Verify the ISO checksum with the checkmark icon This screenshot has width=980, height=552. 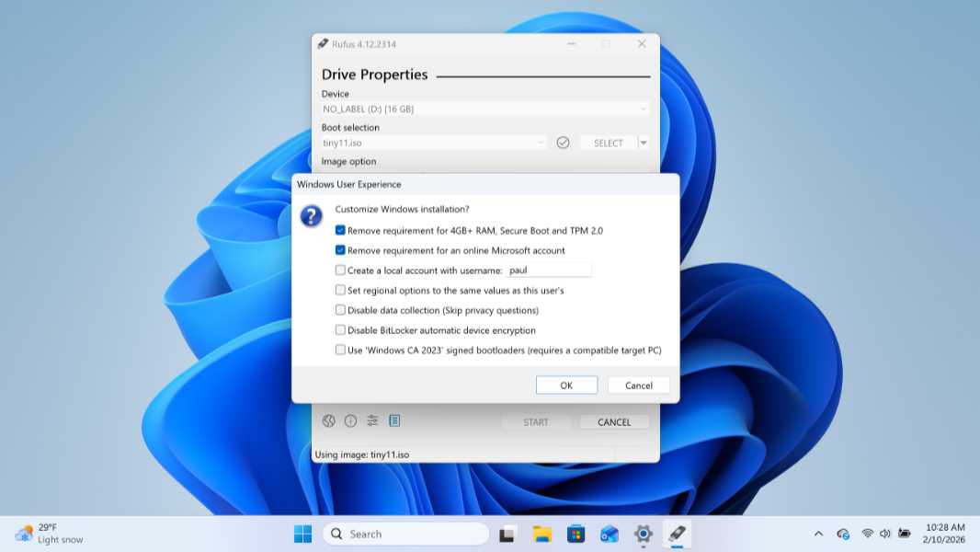click(x=563, y=142)
